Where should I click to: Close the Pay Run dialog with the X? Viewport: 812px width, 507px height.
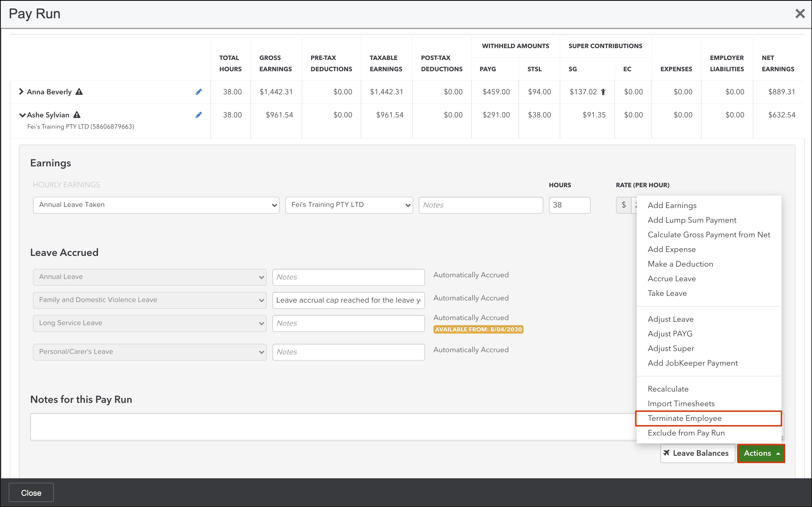[800, 14]
